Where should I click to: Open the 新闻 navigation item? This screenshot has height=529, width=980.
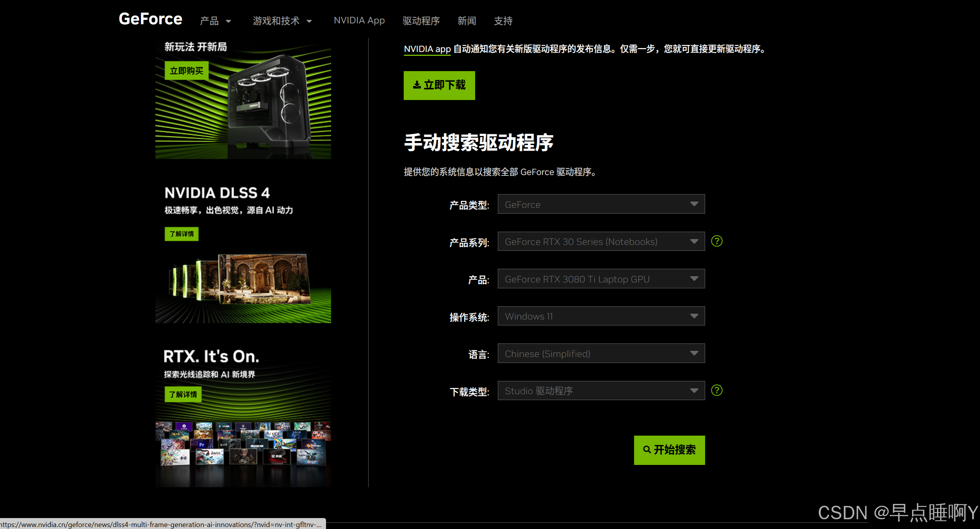pyautogui.click(x=467, y=21)
